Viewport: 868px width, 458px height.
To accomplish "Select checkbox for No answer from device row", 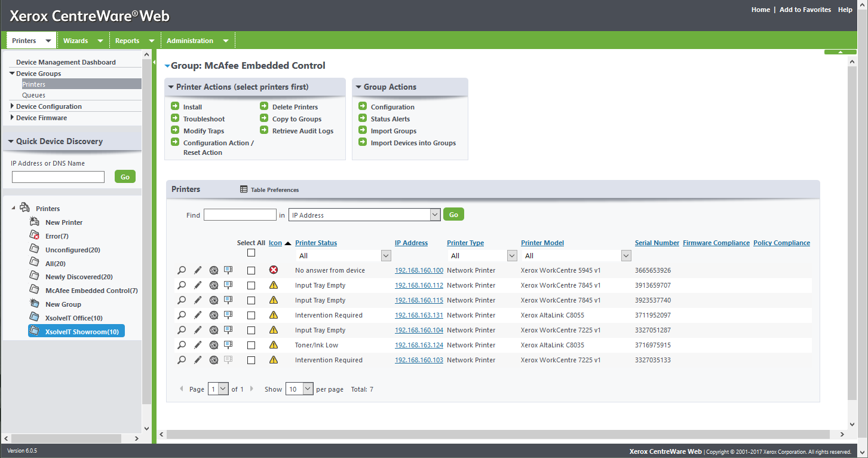I will click(x=251, y=270).
